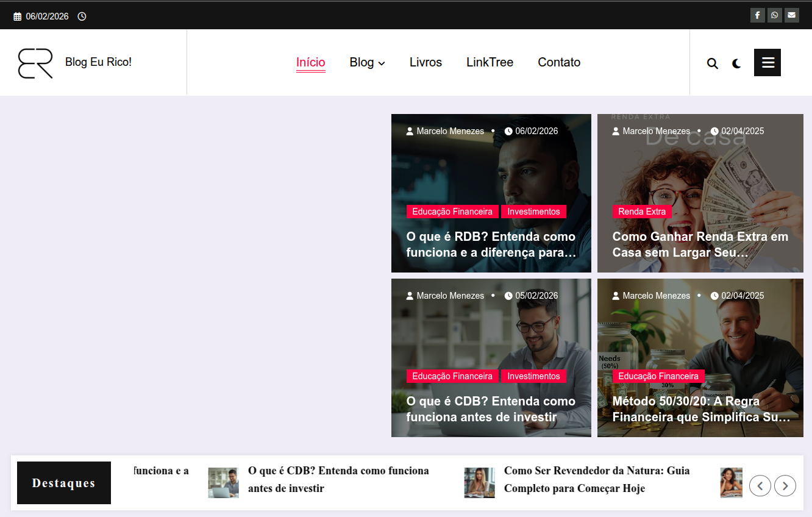Open 'Método 50/30/20' article title
Screen dimensions: 812x517
coord(700,408)
